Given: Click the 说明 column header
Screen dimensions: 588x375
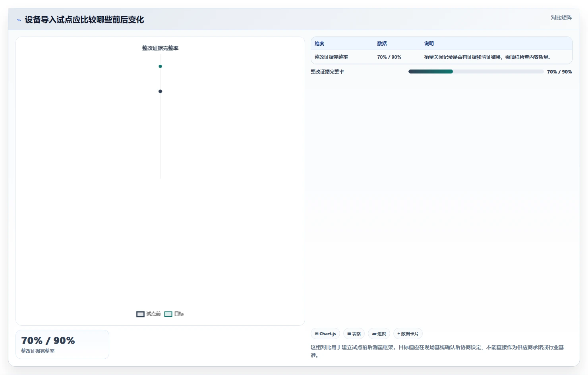Looking at the screenshot, I should point(429,44).
